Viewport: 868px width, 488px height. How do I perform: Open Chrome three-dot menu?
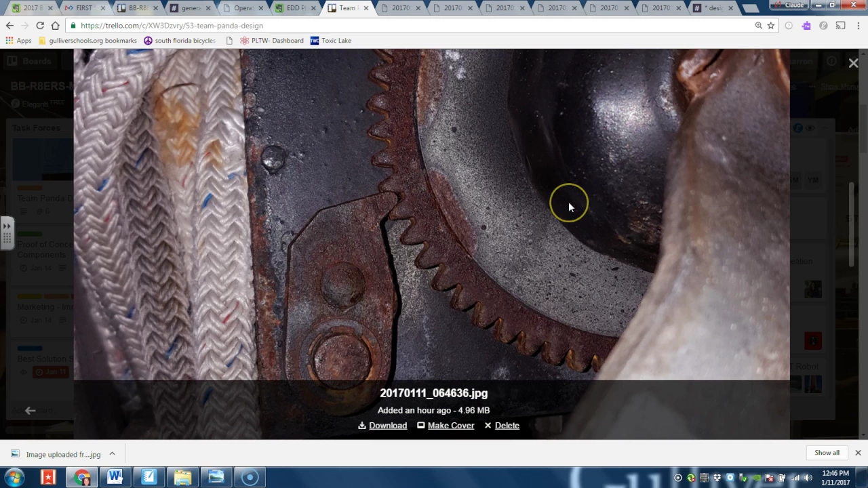tap(858, 26)
